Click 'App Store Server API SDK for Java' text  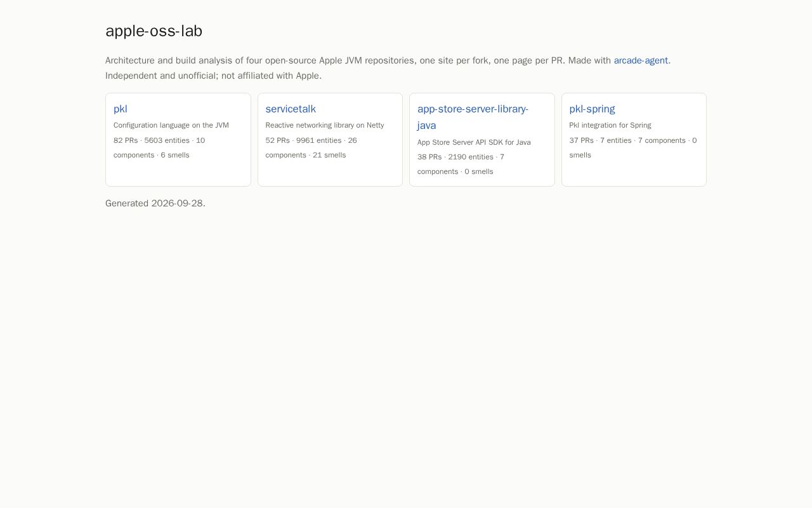click(474, 142)
